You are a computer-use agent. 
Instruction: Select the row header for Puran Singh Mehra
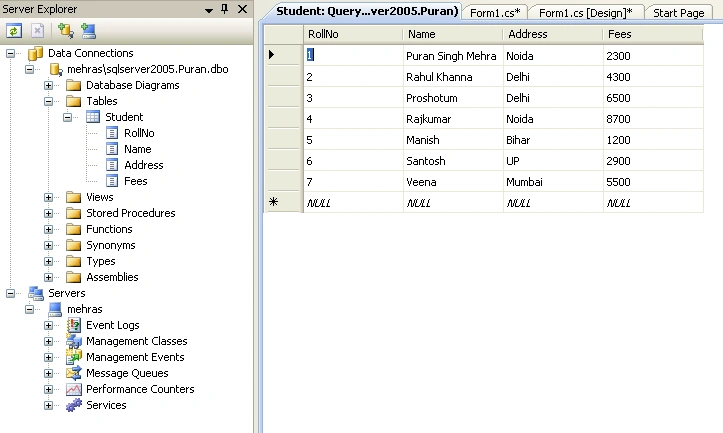pyautogui.click(x=284, y=55)
